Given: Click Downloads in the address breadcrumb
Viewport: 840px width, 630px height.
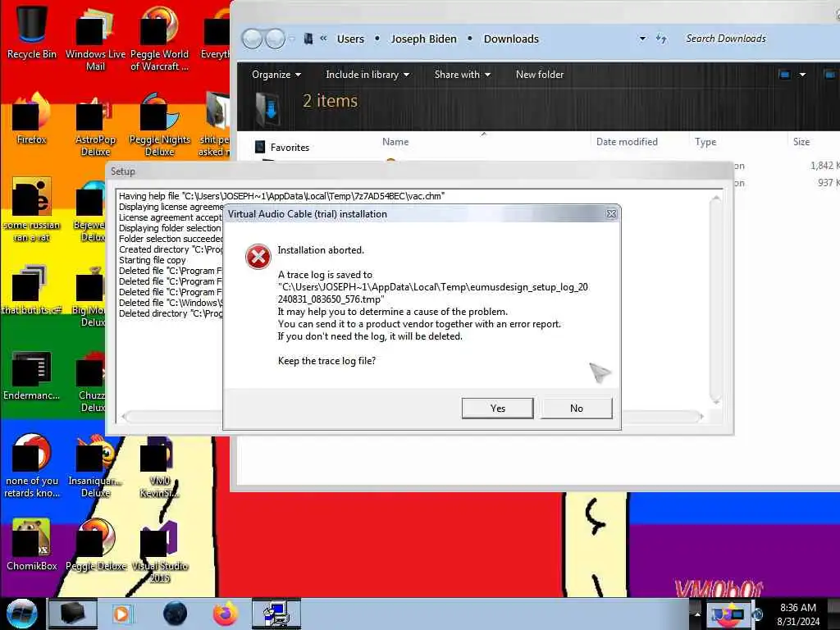Looking at the screenshot, I should click(x=511, y=39).
